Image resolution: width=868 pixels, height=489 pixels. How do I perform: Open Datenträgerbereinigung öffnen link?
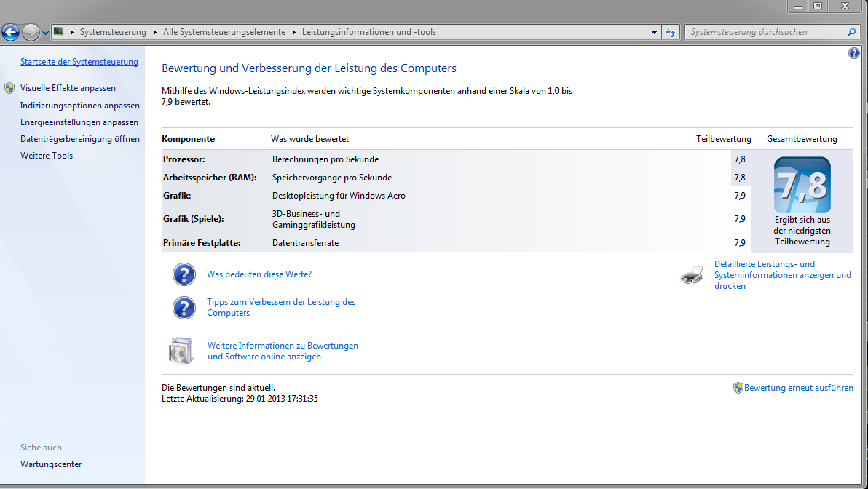(79, 139)
